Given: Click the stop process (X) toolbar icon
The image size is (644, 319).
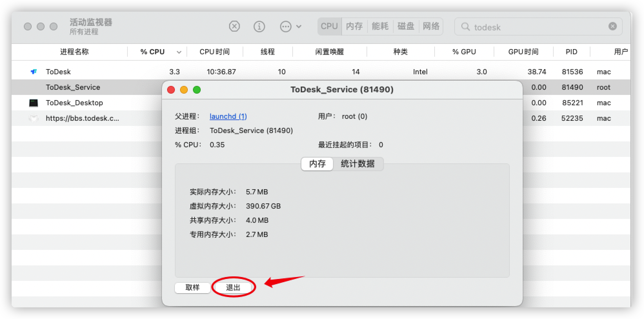Looking at the screenshot, I should (x=234, y=26).
